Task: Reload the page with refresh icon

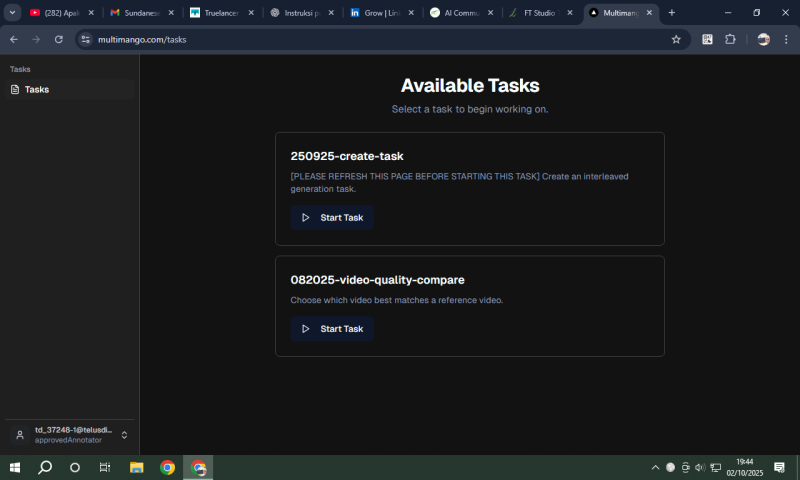Action: pyautogui.click(x=59, y=39)
